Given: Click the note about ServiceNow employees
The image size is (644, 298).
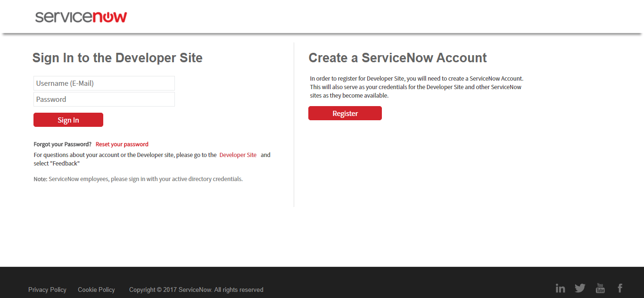Looking at the screenshot, I should 138,179.
